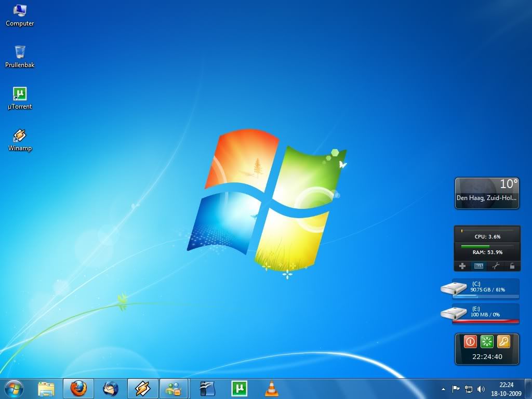Open the Start menu orb

pos(14,389)
